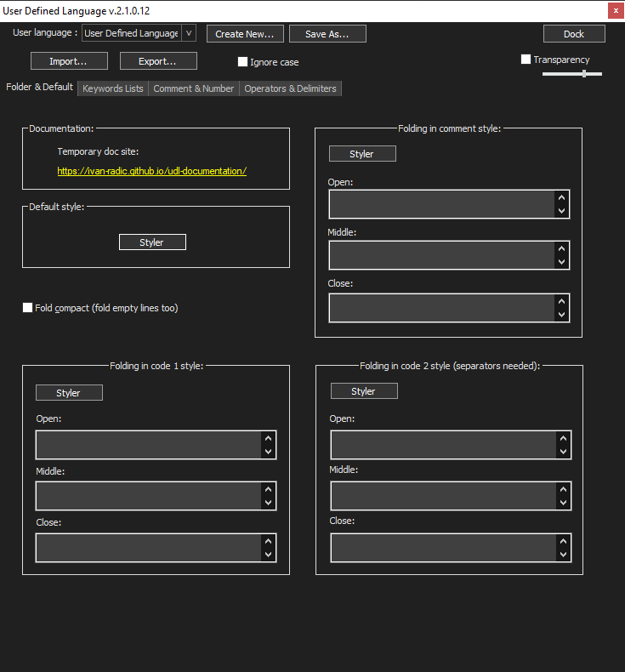Click down arrow in code 2 Middle field

(563, 502)
